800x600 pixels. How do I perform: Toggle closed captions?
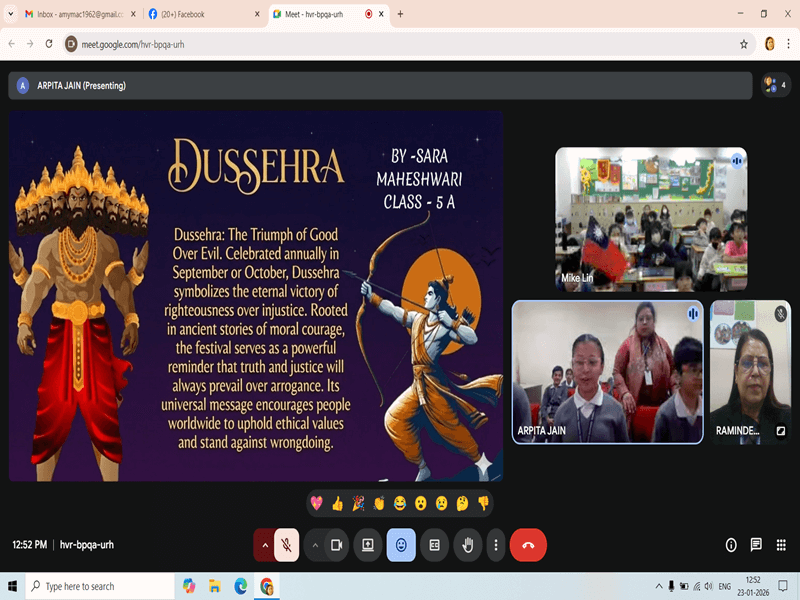point(434,545)
